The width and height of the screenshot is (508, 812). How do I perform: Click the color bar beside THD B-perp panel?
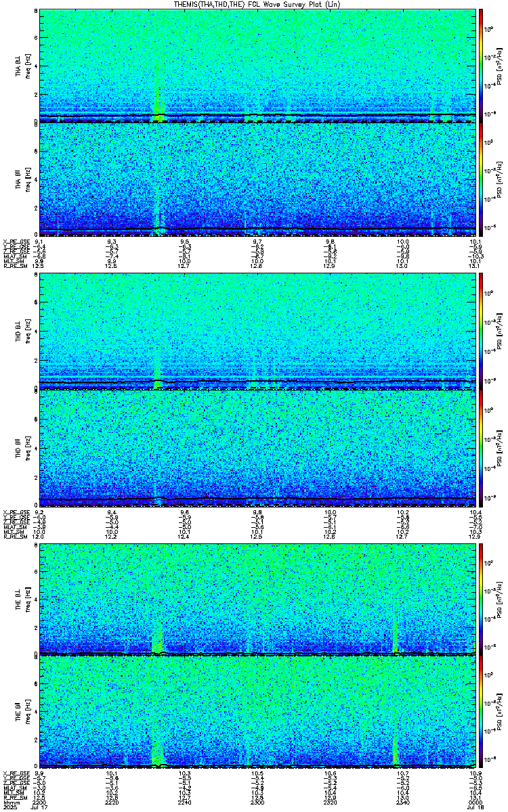tap(481, 332)
